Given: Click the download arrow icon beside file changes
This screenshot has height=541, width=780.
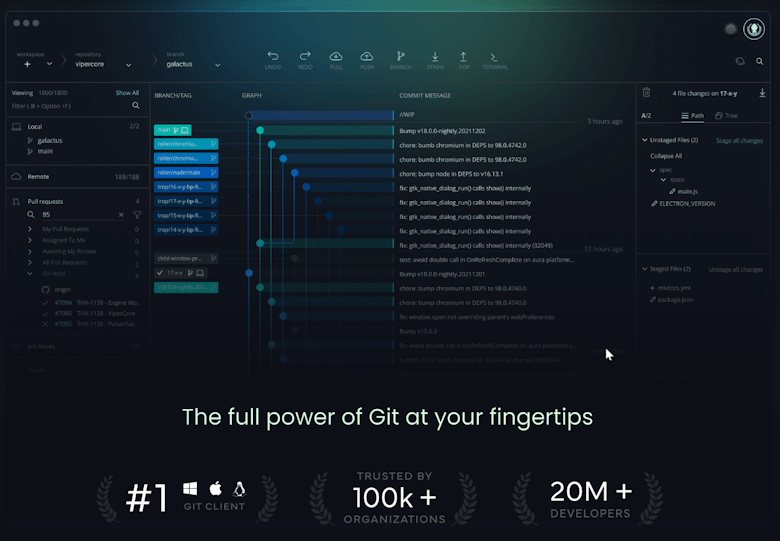Looking at the screenshot, I should (762, 93).
